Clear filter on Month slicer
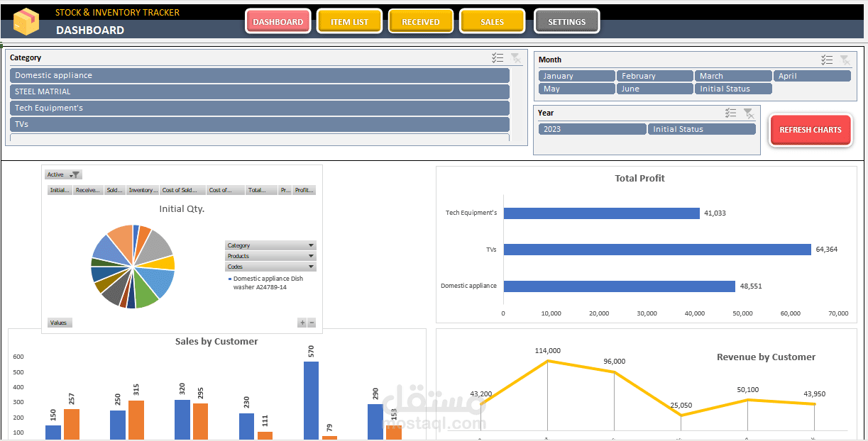The height and width of the screenshot is (441, 868). (845, 60)
